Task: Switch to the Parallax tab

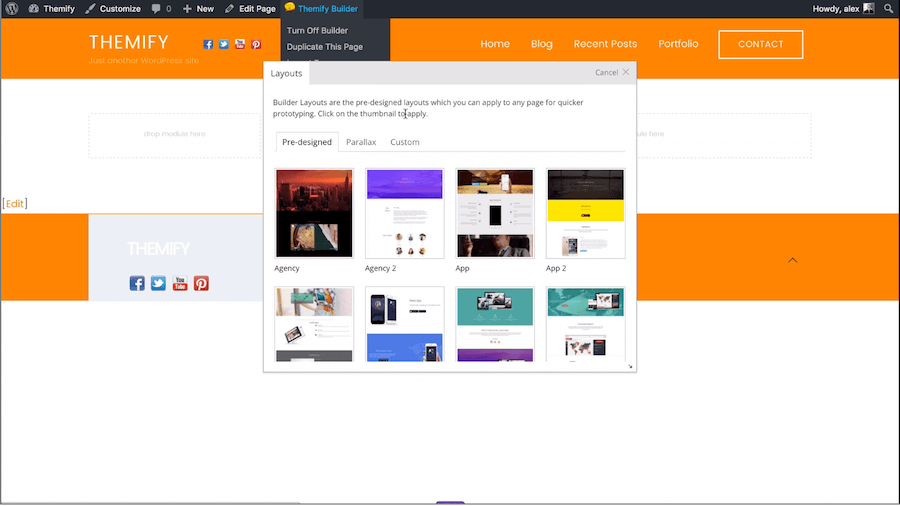Action: point(361,142)
